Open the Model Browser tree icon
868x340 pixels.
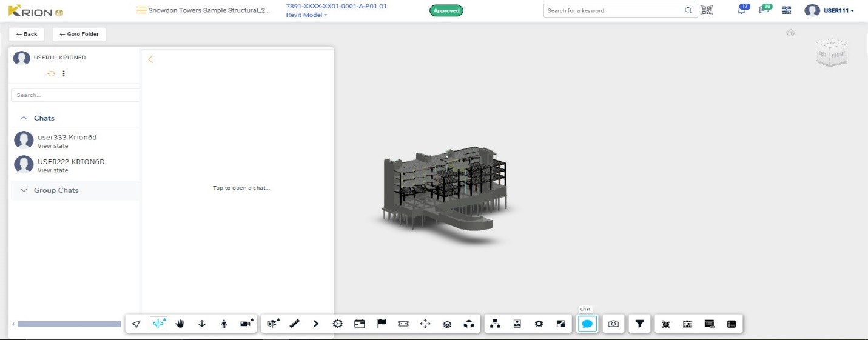(x=495, y=324)
